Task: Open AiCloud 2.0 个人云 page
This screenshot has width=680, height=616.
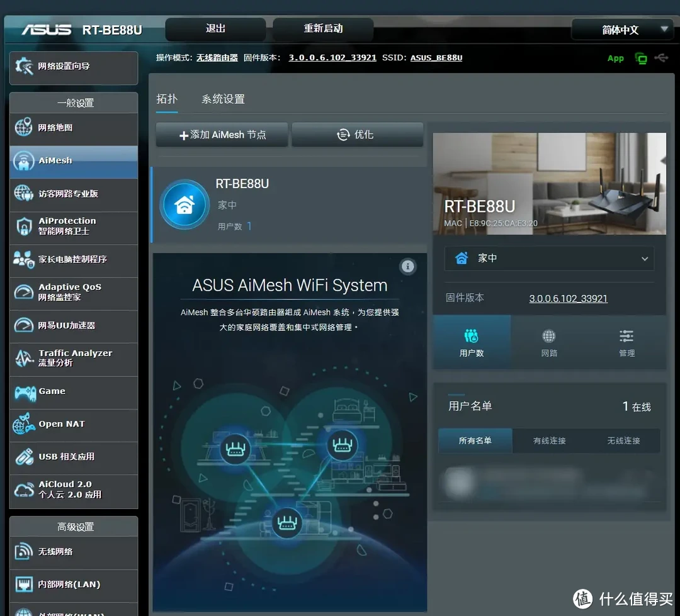Action: [x=74, y=490]
